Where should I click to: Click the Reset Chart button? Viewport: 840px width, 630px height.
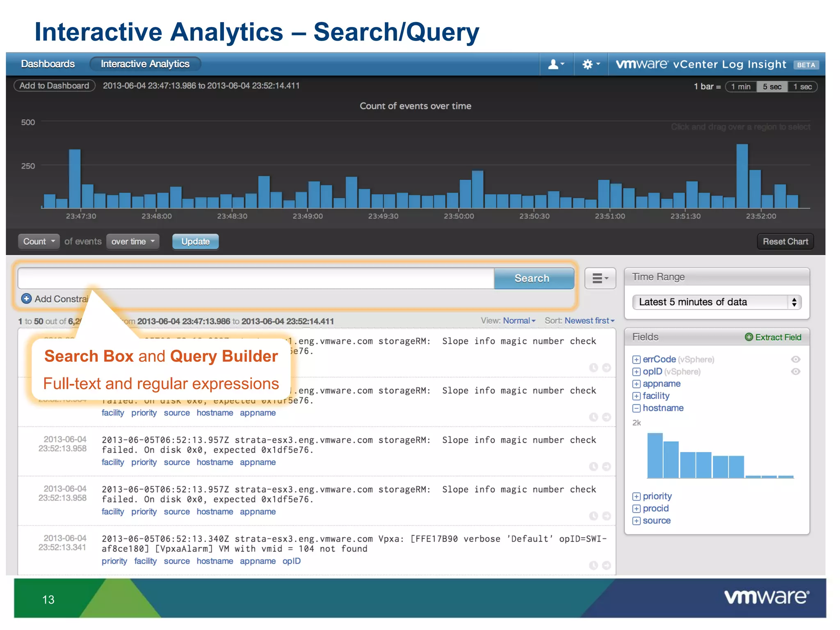pos(785,242)
